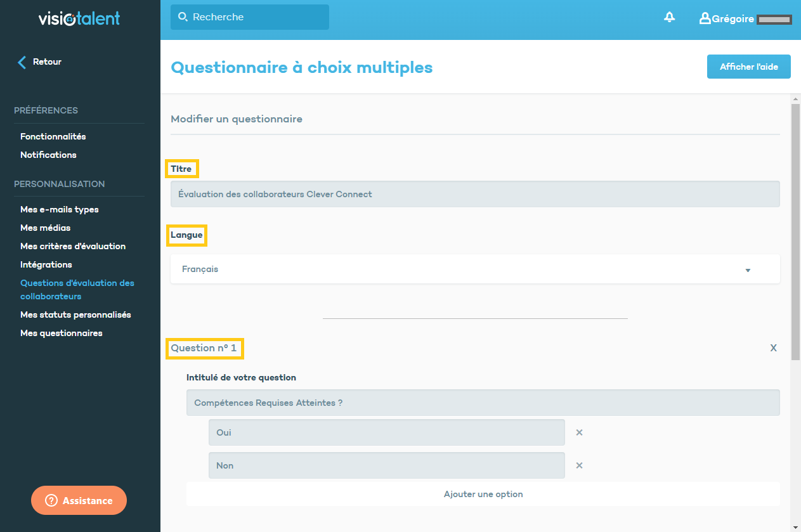Click the visiotalent logo
This screenshot has width=801, height=532.
click(x=79, y=19)
